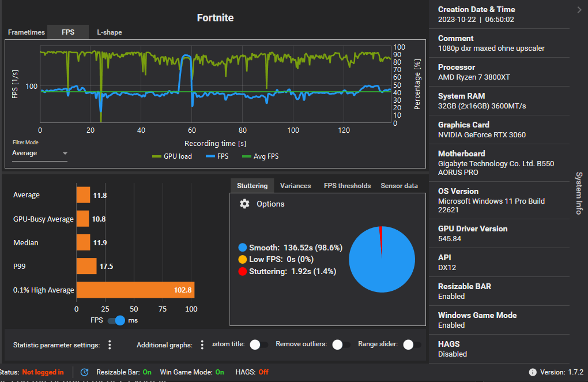Viewport: 588px width, 382px height.
Task: Open the Variances tab
Action: (296, 186)
